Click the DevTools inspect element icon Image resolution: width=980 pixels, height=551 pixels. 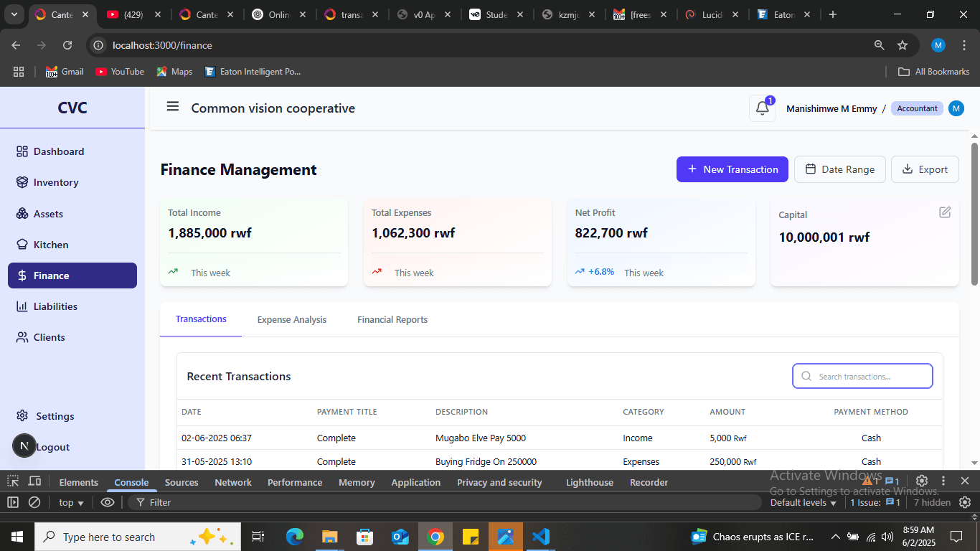tap(13, 482)
